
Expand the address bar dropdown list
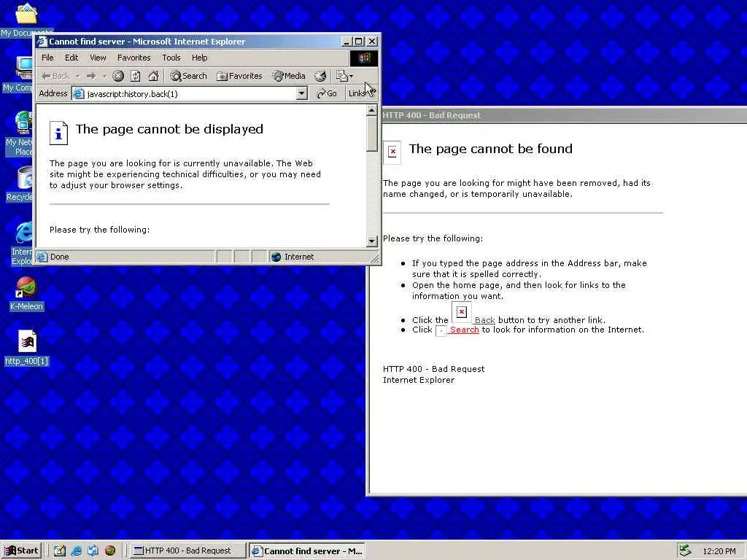coord(301,94)
